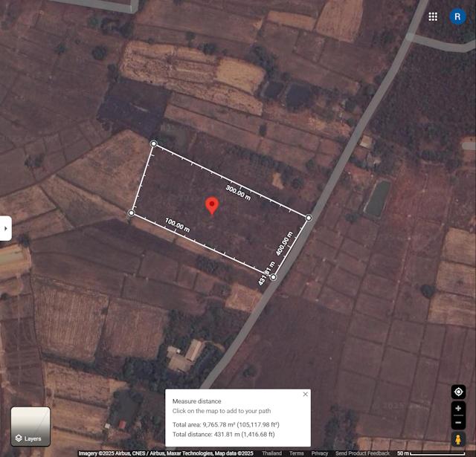Click the Thailand region link
This screenshot has height=457, width=476.
click(x=271, y=453)
